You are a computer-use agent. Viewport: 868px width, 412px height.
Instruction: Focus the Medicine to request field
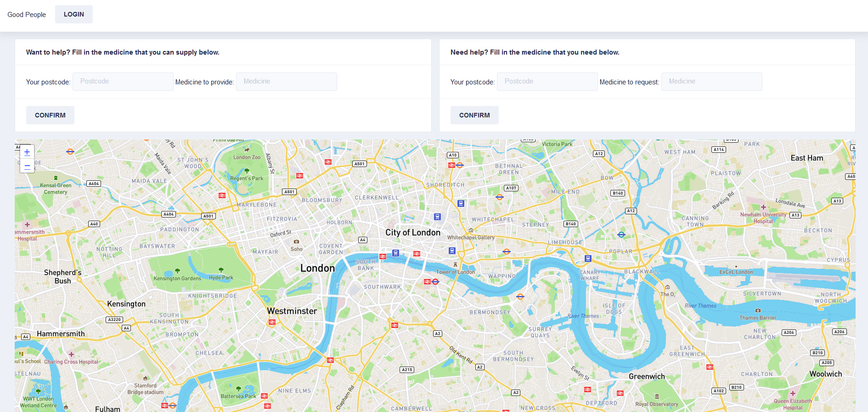click(x=712, y=82)
